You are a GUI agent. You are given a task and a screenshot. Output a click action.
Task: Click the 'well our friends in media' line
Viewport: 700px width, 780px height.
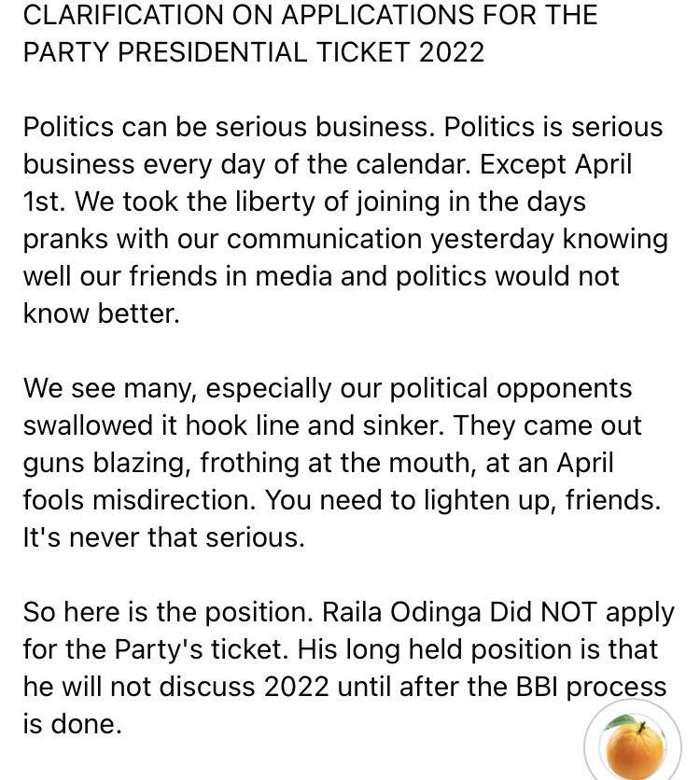click(x=320, y=276)
